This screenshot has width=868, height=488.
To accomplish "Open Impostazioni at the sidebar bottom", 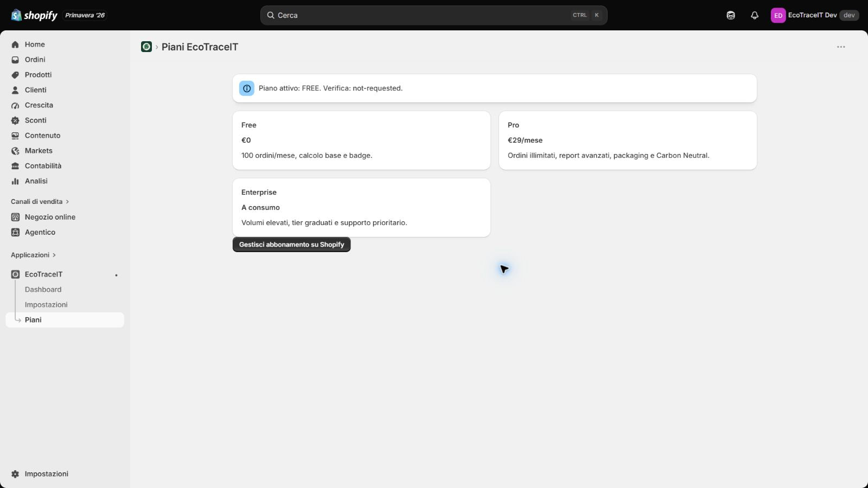I will (65, 474).
